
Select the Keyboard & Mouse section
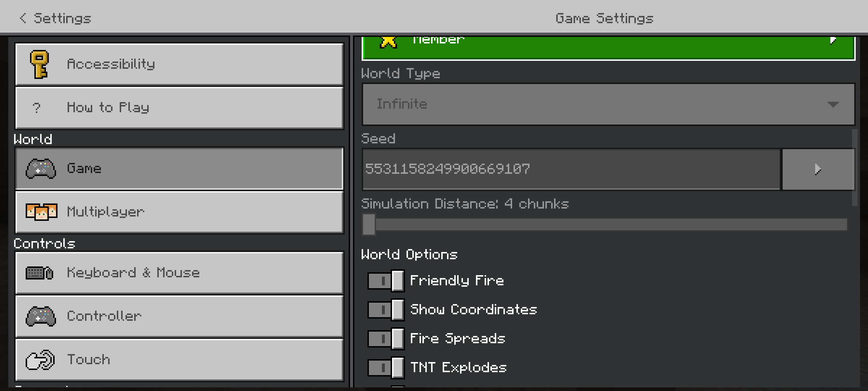coord(179,273)
